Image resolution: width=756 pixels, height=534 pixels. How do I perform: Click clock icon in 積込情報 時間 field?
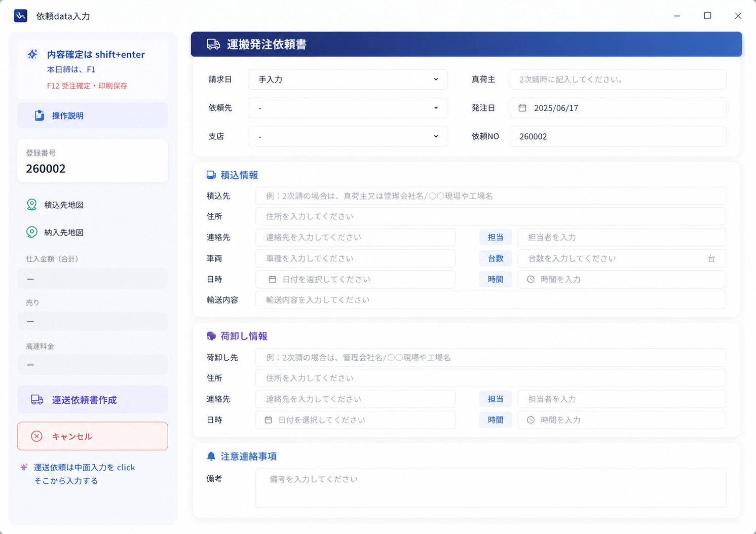531,279
